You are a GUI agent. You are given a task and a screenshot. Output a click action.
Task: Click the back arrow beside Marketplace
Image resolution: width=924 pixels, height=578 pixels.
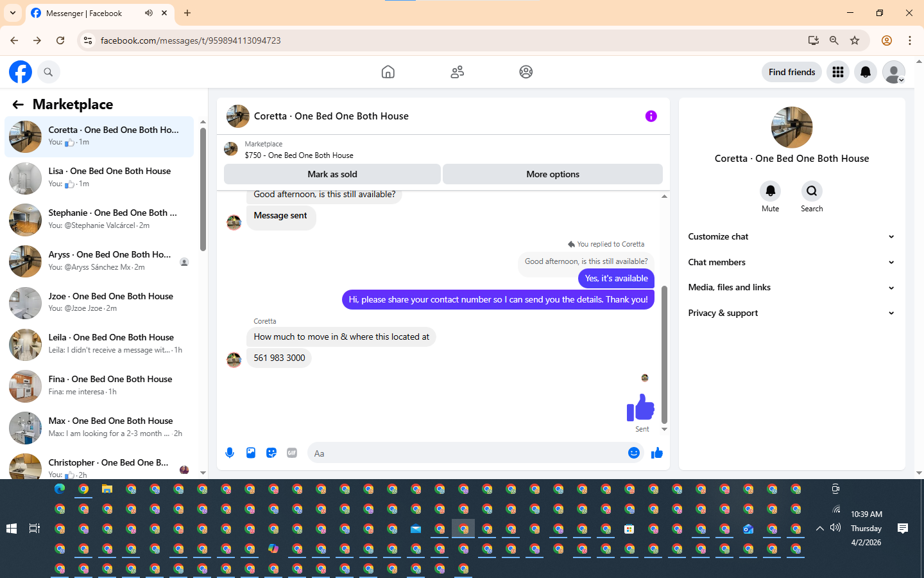[18, 105]
